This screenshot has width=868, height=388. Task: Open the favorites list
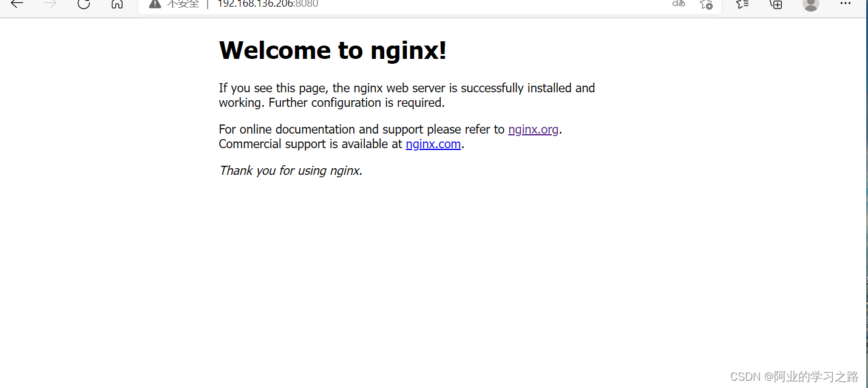click(742, 4)
